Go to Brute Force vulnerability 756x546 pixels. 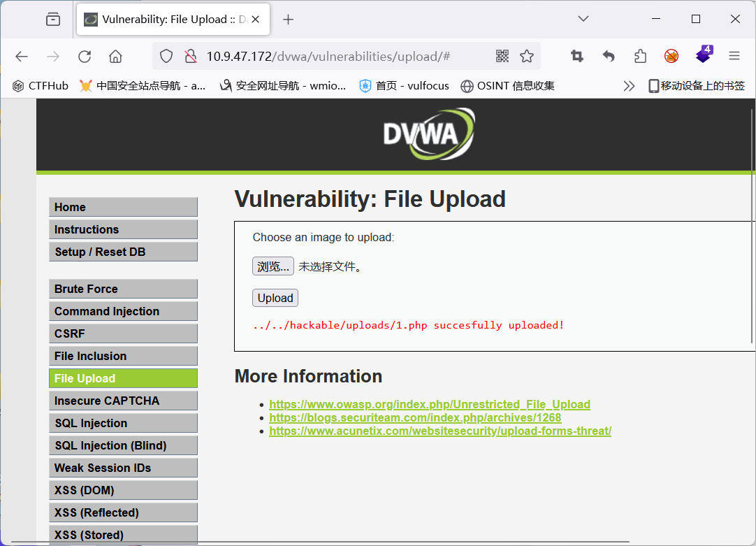(124, 289)
